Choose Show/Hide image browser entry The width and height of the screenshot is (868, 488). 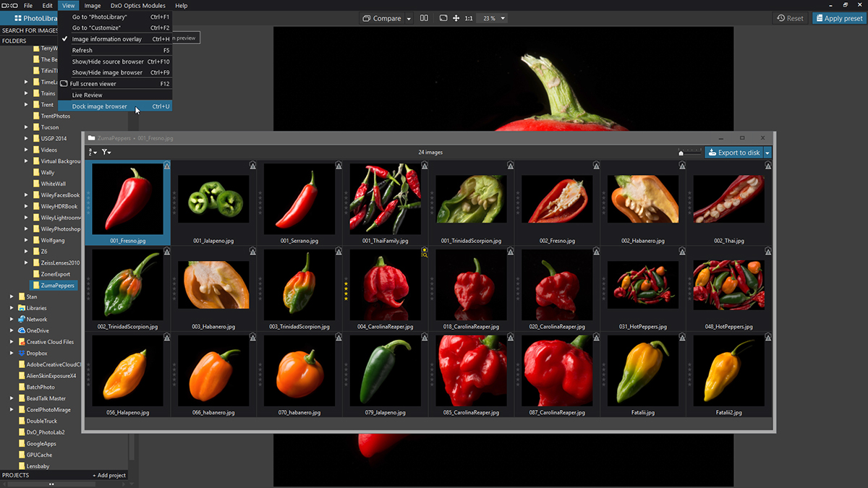point(115,72)
